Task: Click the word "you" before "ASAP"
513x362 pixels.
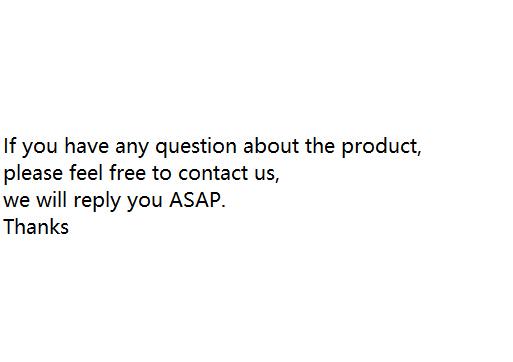Action: [x=145, y=203]
